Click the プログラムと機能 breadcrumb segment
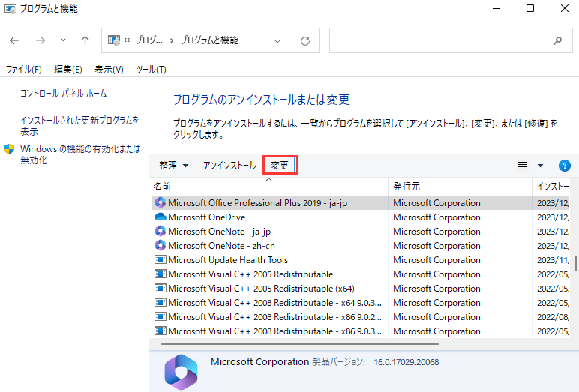 pos(209,40)
